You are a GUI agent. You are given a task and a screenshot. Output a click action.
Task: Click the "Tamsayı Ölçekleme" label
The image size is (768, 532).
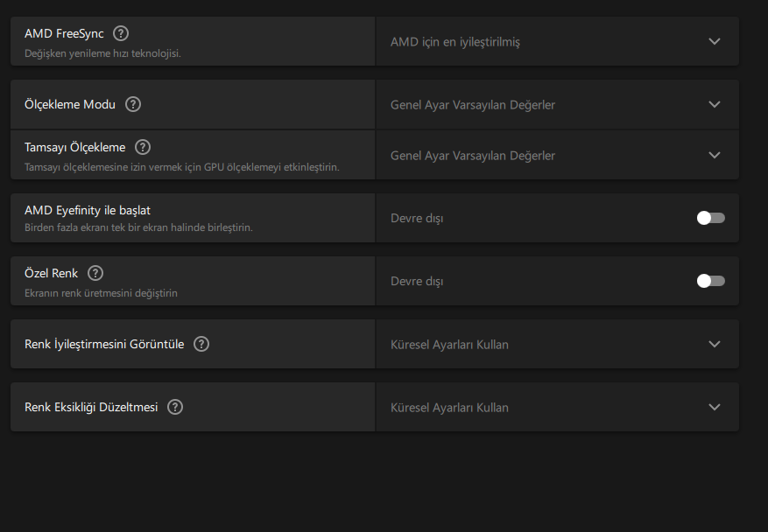[x=75, y=147]
